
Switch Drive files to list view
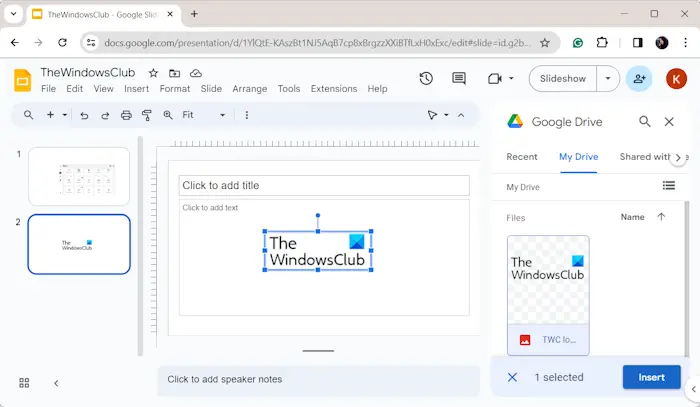click(669, 185)
